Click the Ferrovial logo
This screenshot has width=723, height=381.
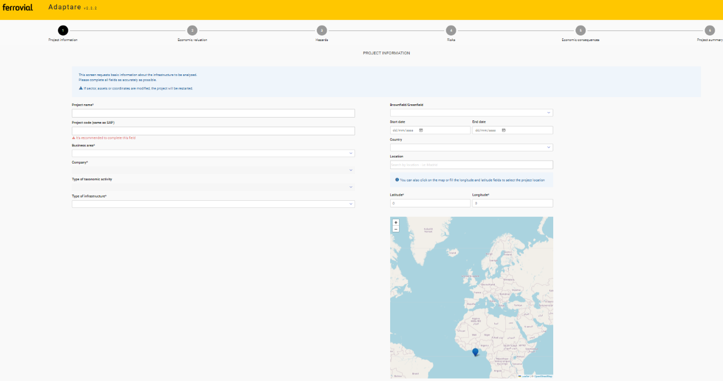point(18,7)
